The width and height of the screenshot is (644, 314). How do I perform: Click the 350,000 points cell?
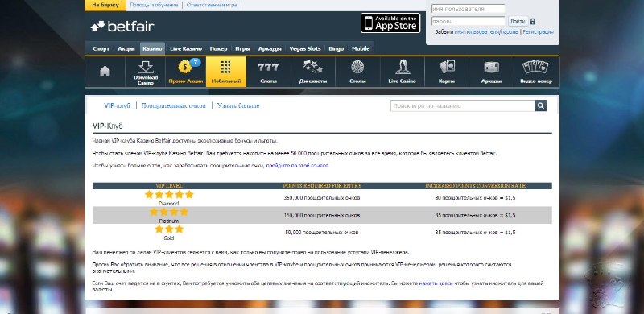coord(321,198)
